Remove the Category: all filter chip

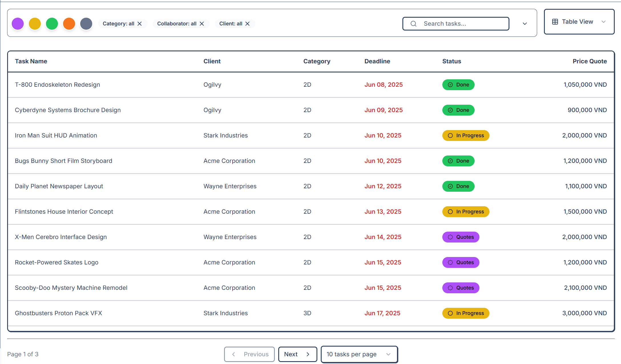[140, 24]
